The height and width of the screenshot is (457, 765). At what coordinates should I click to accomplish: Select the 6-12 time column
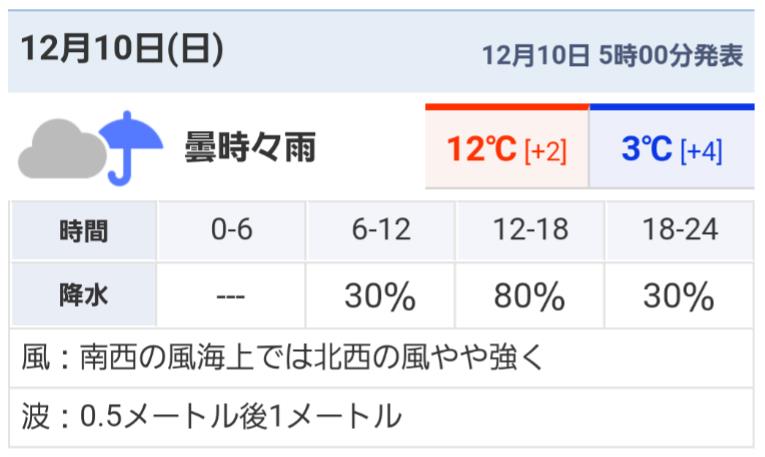click(381, 230)
